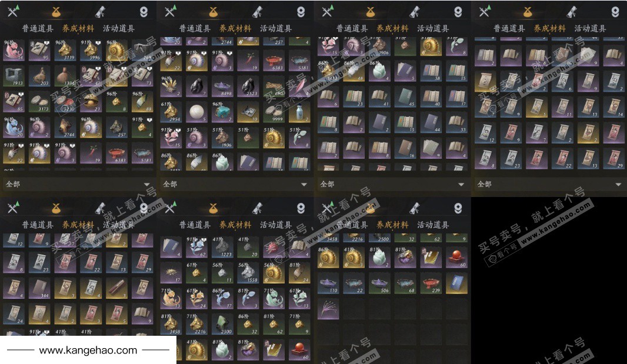This screenshot has width=627, height=364.
Task: Select the gold ore stack numbered 5996
Action: (x=91, y=51)
